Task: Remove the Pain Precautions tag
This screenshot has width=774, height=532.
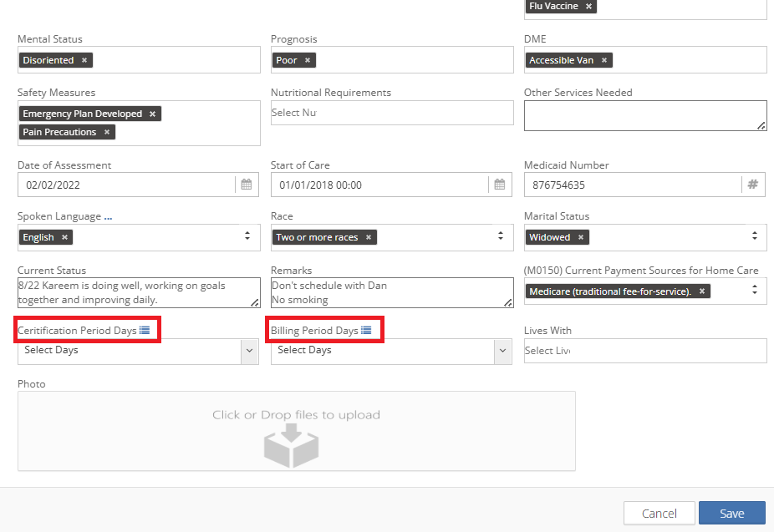Action: pyautogui.click(x=107, y=133)
